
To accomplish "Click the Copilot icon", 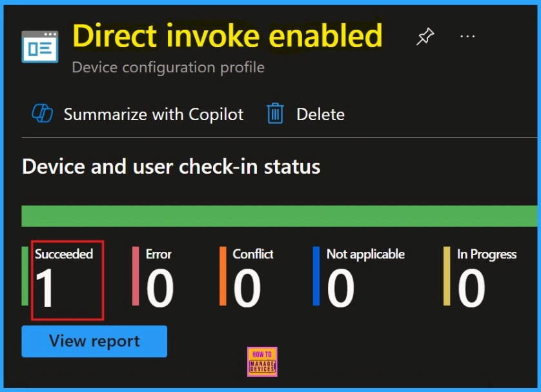I will pos(42,114).
